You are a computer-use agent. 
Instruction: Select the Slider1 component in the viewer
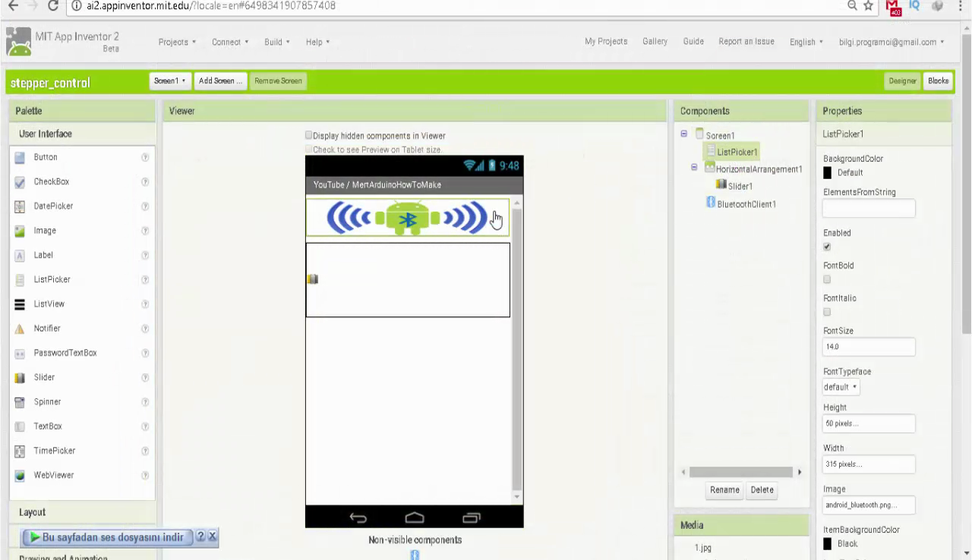click(x=312, y=279)
